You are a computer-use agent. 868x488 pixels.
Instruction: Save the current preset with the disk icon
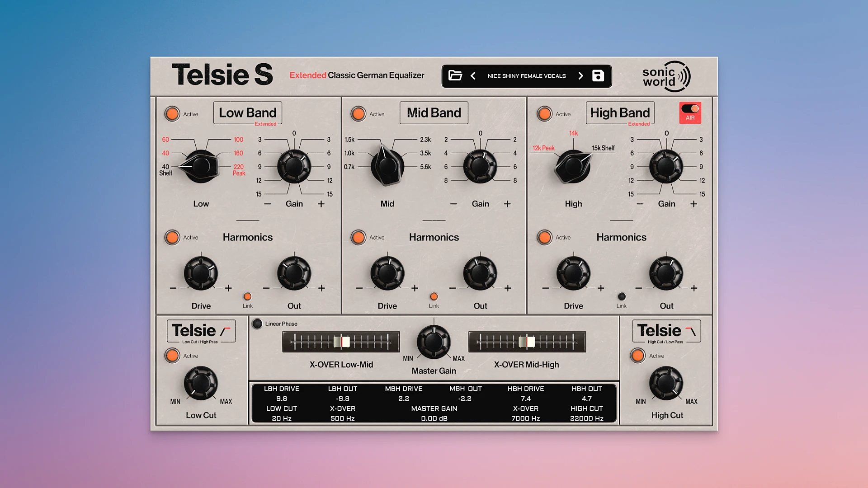[x=598, y=76]
